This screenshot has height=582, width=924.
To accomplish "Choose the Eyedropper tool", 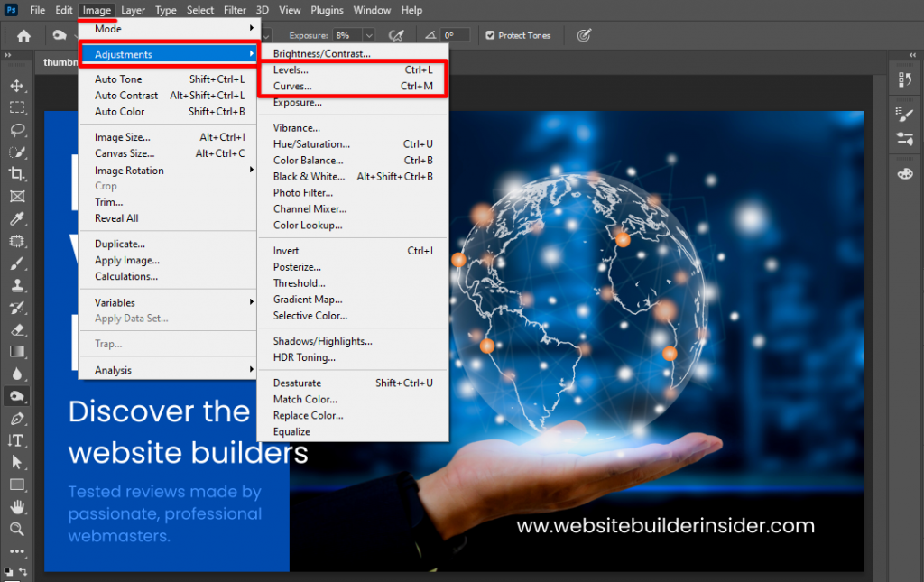I will [x=16, y=218].
